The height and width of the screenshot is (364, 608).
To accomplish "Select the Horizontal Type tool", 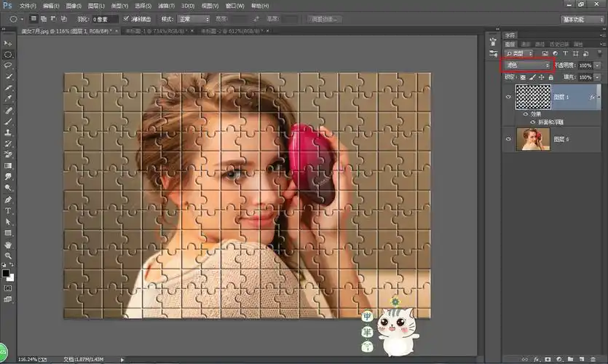I will pyautogui.click(x=8, y=210).
